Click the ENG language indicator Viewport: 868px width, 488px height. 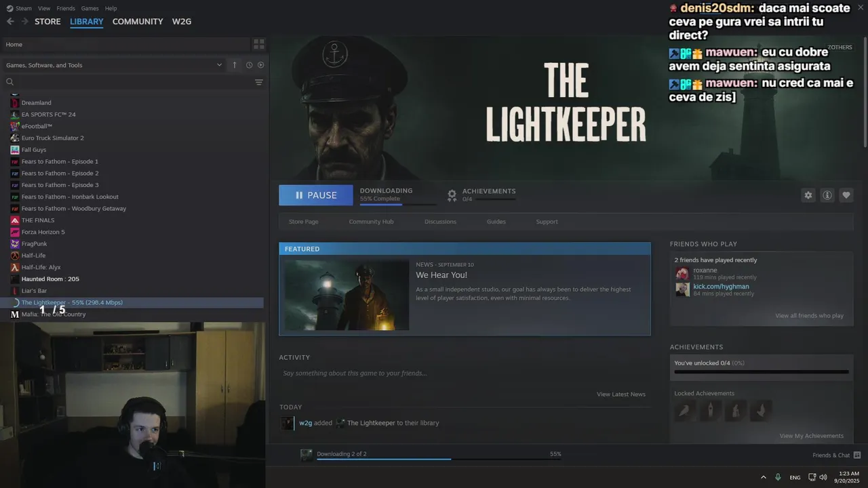point(795,478)
